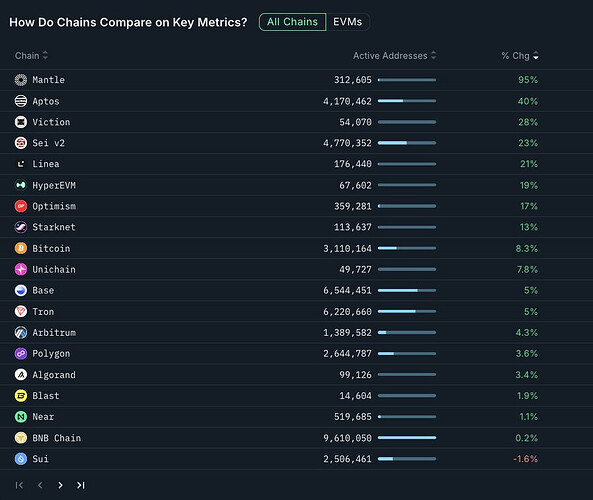Click the 1.9% change value for Blast

(x=527, y=396)
